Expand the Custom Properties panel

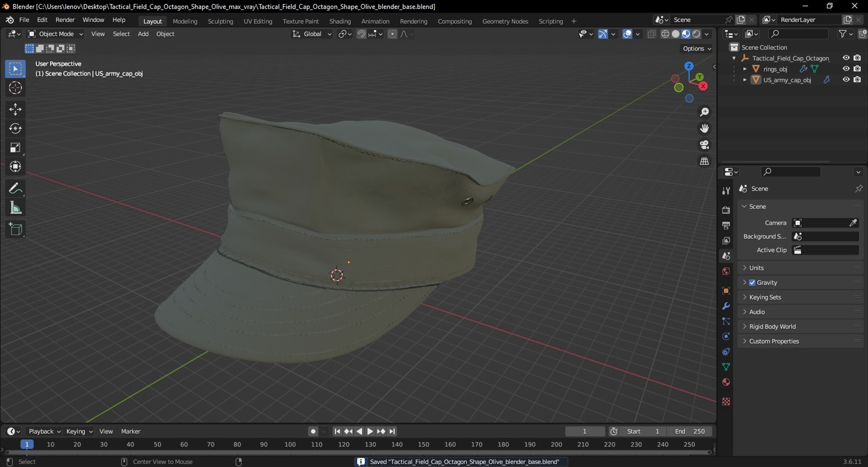[x=801, y=341]
